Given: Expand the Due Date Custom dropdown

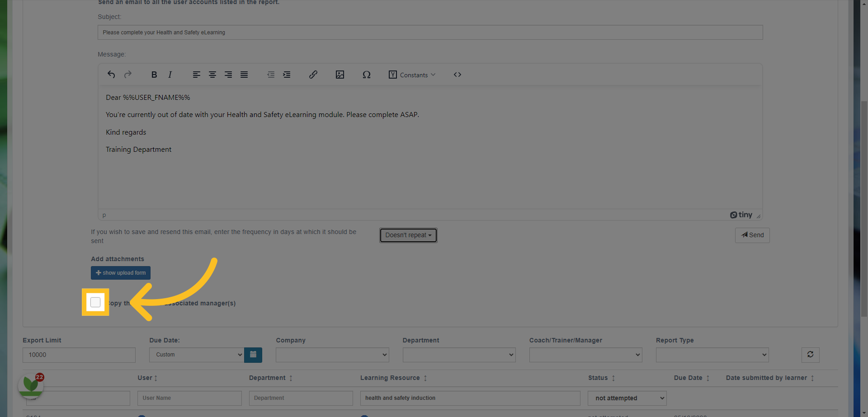Looking at the screenshot, I should click(x=197, y=355).
